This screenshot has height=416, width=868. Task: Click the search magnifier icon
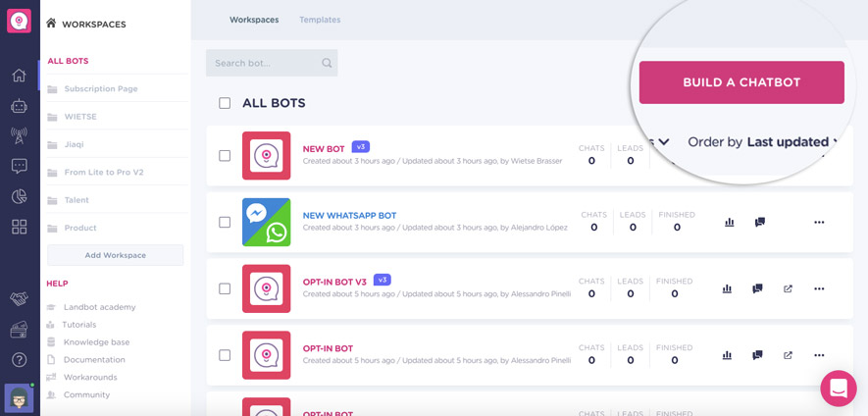(327, 63)
